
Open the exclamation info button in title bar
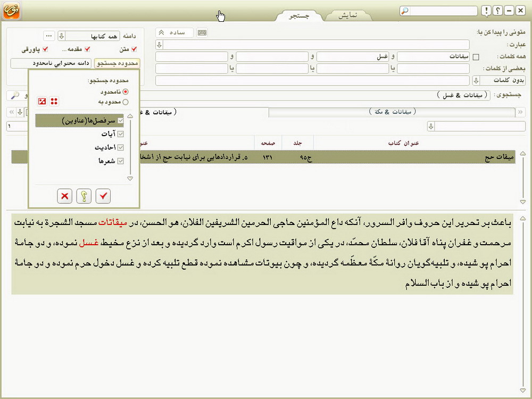click(x=486, y=11)
